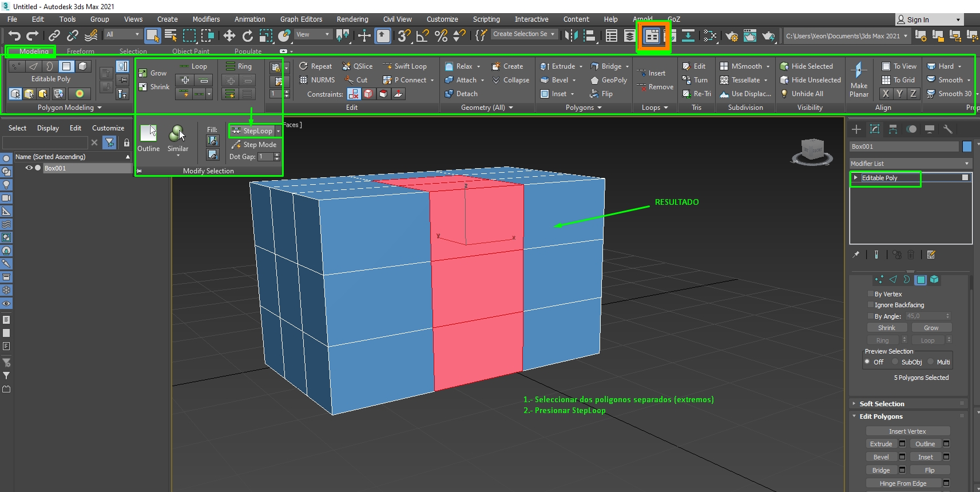Open the Create Selection Set dropdown
980x492 pixels.
pyautogui.click(x=523, y=34)
